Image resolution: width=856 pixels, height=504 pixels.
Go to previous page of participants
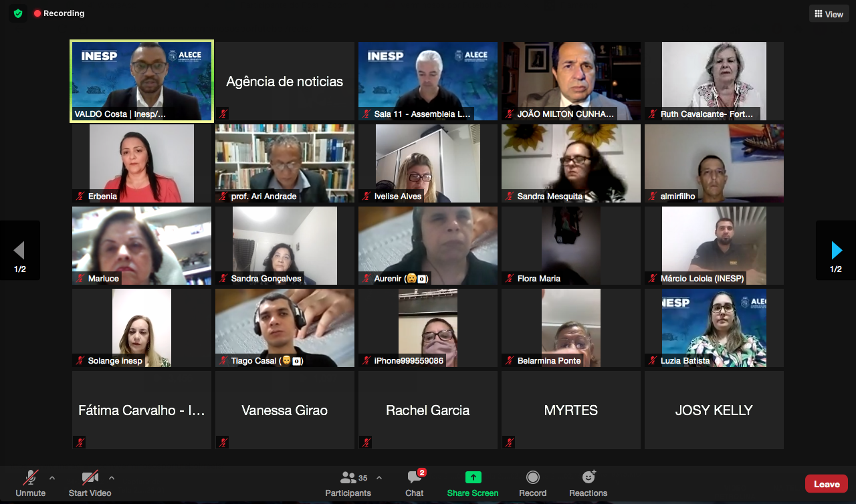19,251
